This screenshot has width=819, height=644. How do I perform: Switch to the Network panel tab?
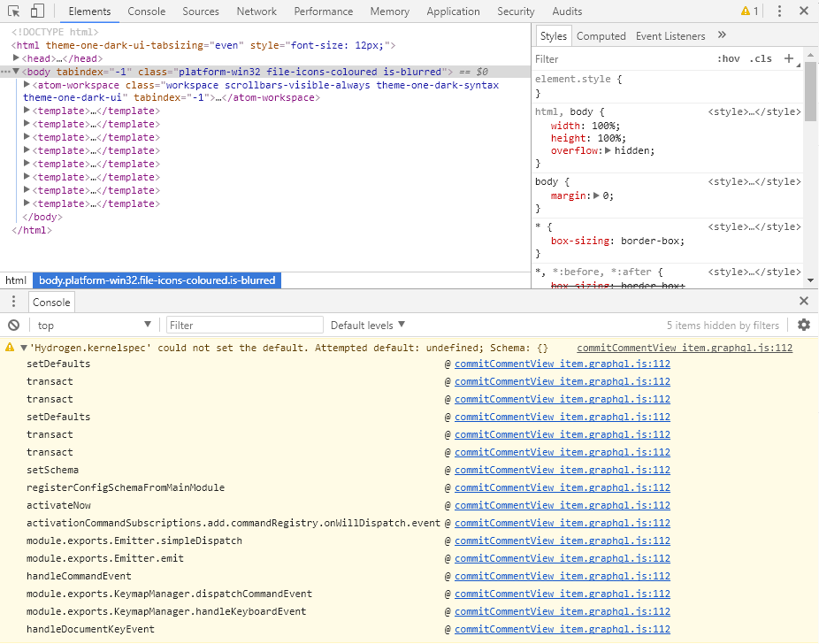[256, 11]
